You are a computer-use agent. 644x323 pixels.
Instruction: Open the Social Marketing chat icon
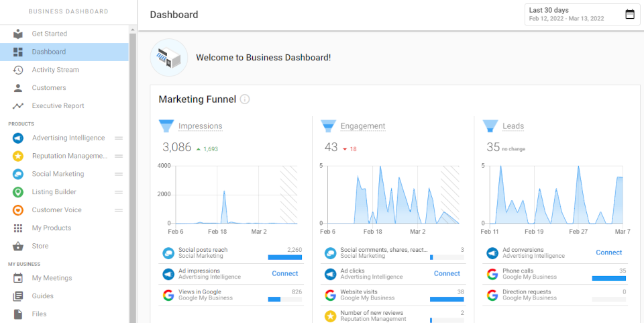[17, 174]
